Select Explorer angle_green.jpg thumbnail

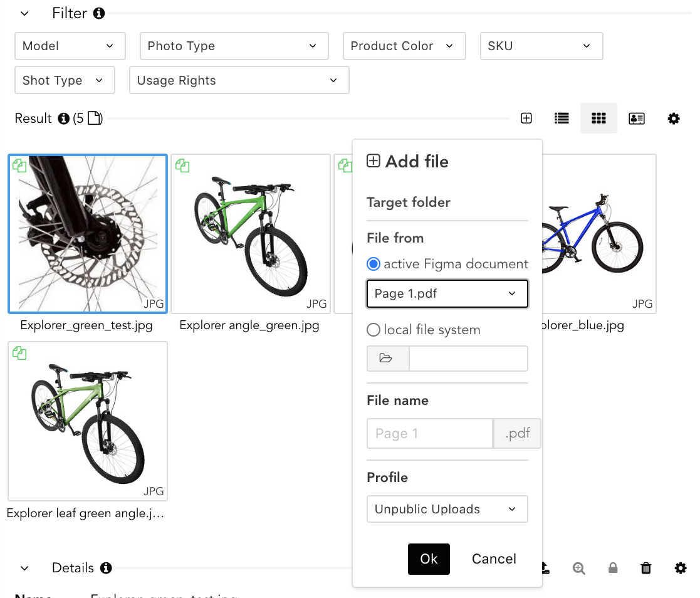coord(250,234)
